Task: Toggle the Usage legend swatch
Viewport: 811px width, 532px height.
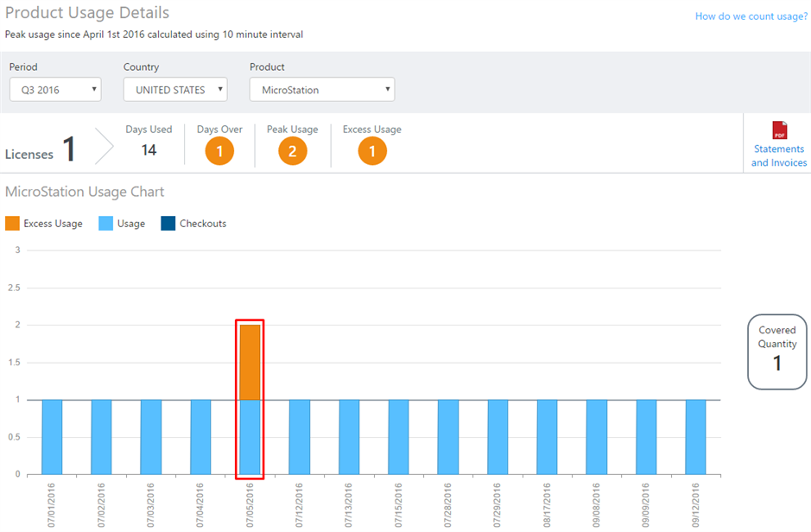Action: [105, 224]
